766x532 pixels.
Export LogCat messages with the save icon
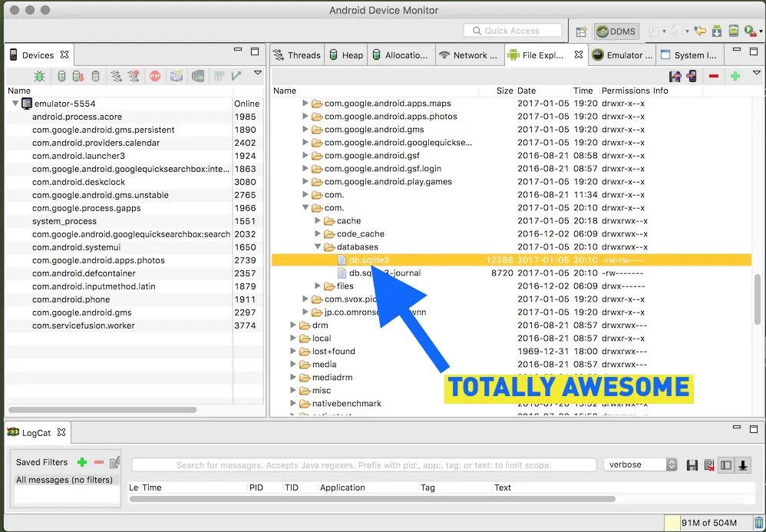(x=692, y=465)
